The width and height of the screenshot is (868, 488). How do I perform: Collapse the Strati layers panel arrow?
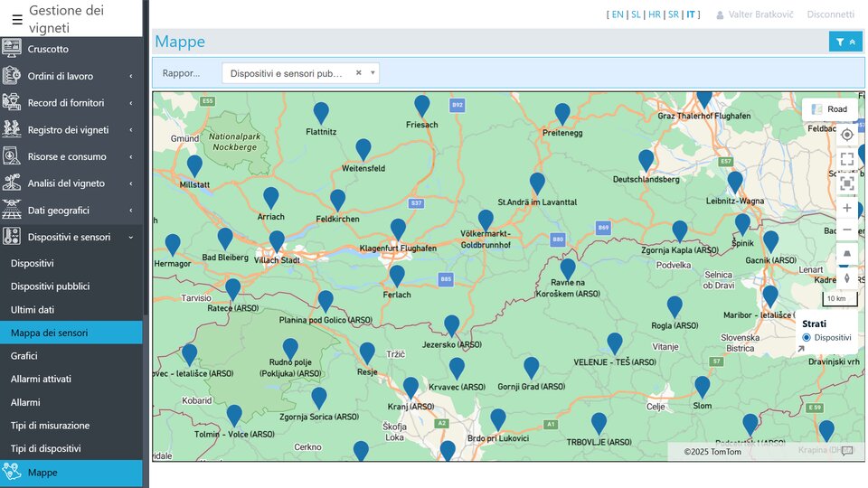coord(800,349)
